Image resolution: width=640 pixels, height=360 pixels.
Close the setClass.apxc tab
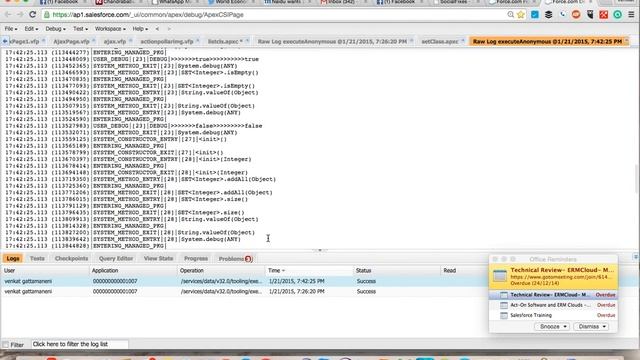click(463, 40)
